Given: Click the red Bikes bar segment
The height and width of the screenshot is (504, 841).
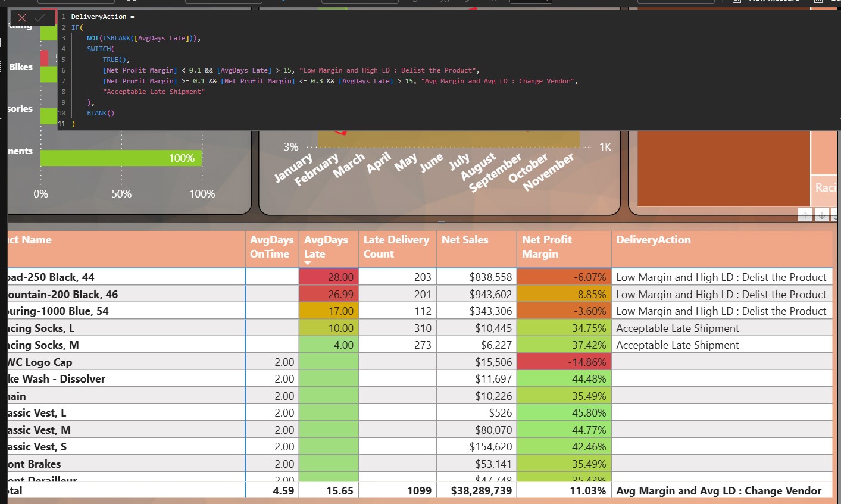Looking at the screenshot, I should tap(44, 58).
